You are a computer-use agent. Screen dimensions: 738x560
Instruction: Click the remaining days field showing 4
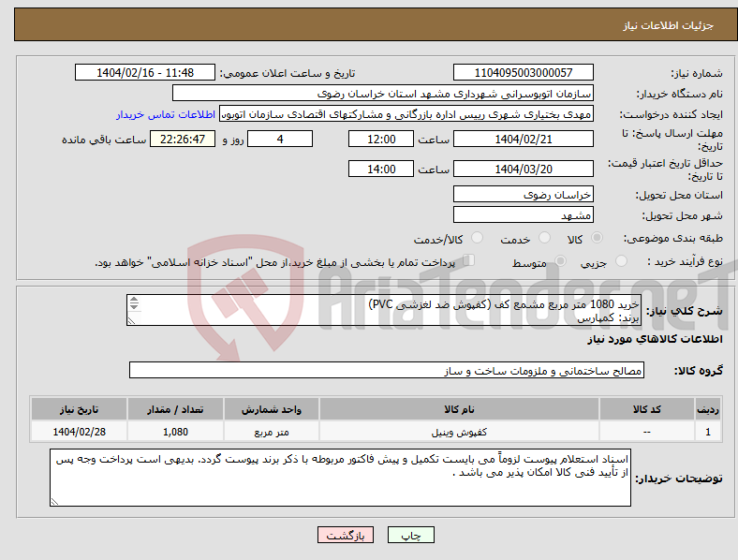pos(280,139)
